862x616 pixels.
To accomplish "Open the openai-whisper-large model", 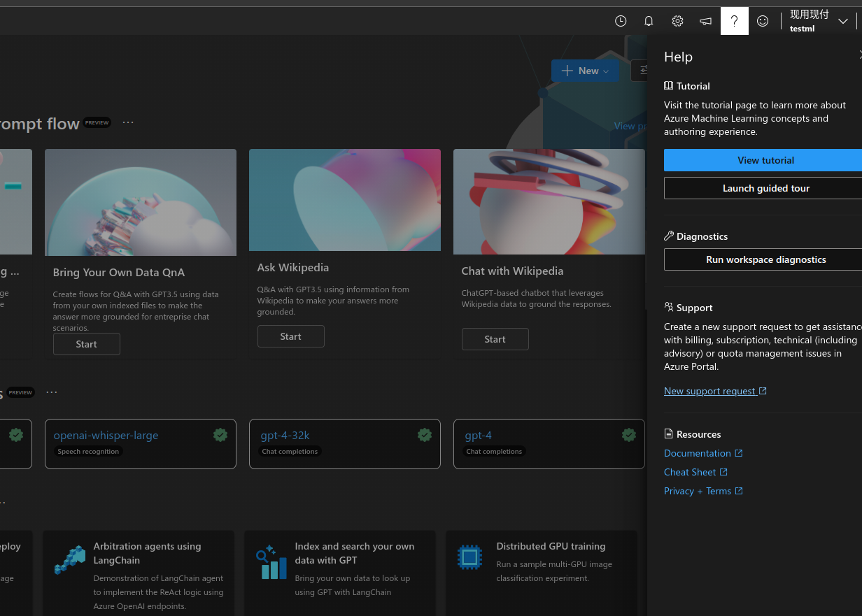I will tap(106, 435).
